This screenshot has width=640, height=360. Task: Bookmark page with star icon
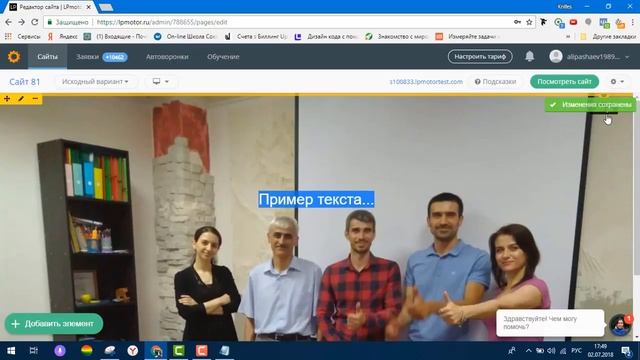[529, 22]
